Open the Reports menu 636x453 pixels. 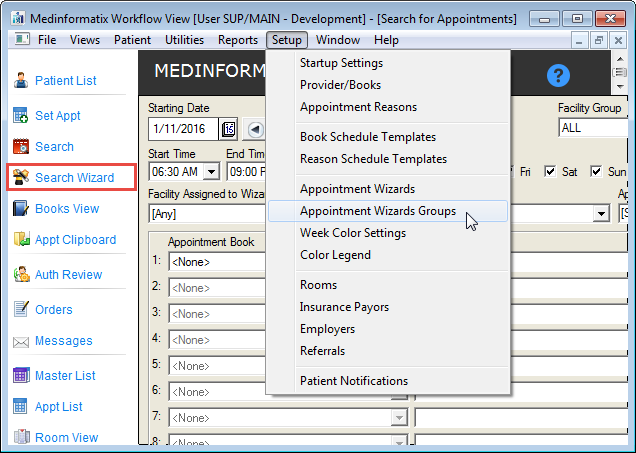click(x=238, y=40)
